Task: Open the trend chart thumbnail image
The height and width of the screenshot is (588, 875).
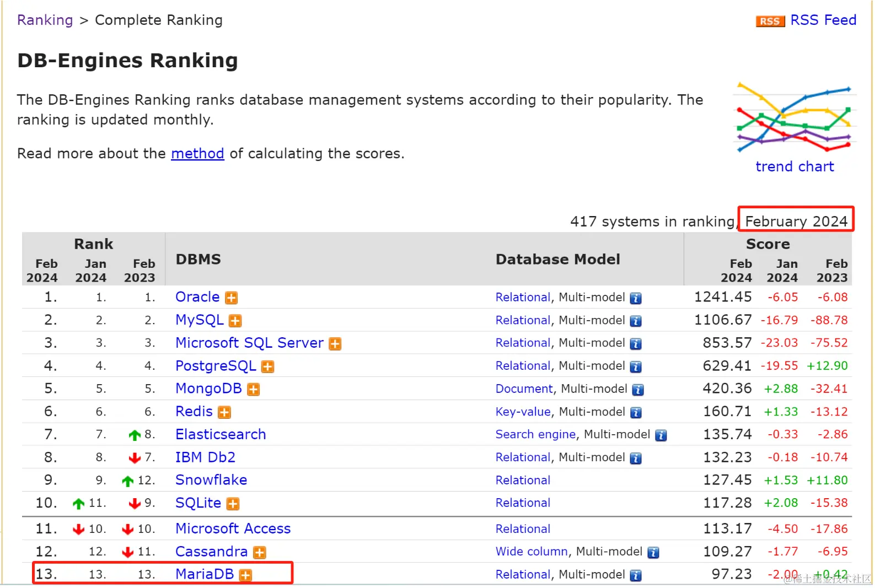Action: click(795, 118)
